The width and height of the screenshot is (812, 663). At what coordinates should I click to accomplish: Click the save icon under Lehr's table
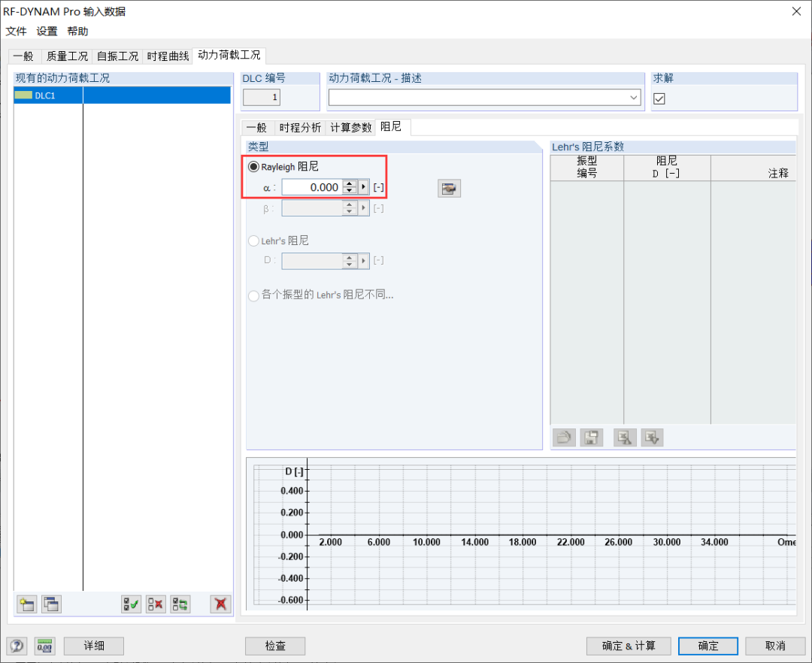(x=592, y=437)
